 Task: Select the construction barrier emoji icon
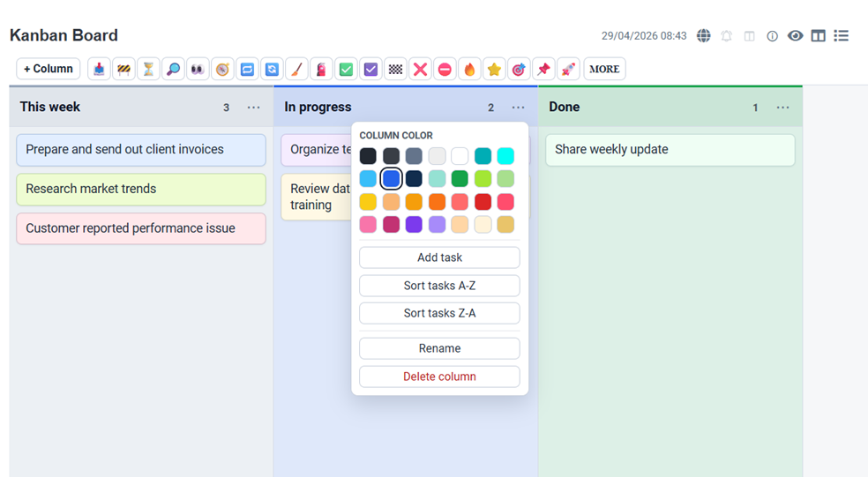coord(124,69)
